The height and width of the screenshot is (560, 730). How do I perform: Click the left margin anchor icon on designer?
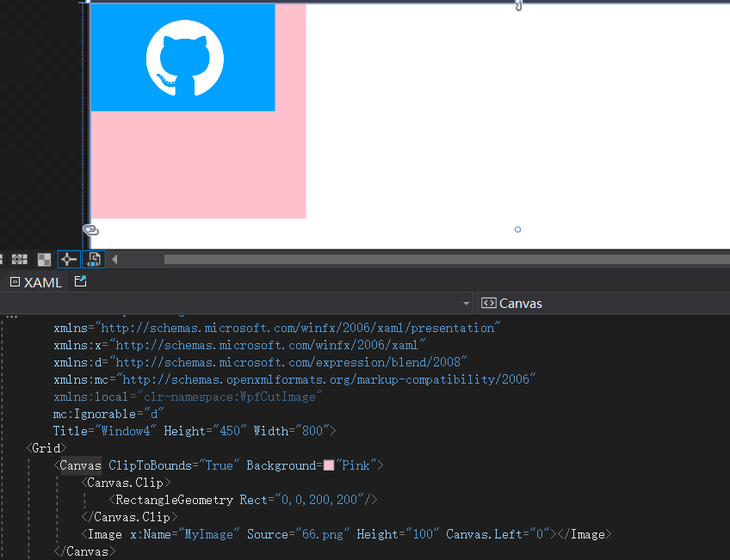(90, 230)
